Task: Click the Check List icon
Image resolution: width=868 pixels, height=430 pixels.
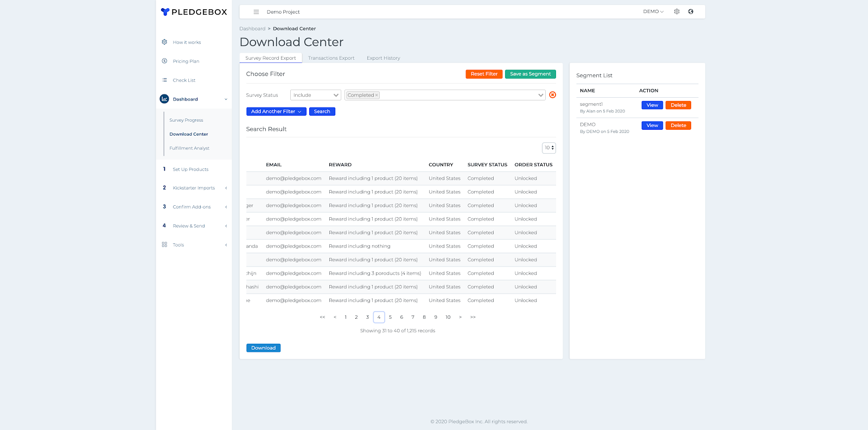Action: tap(164, 80)
